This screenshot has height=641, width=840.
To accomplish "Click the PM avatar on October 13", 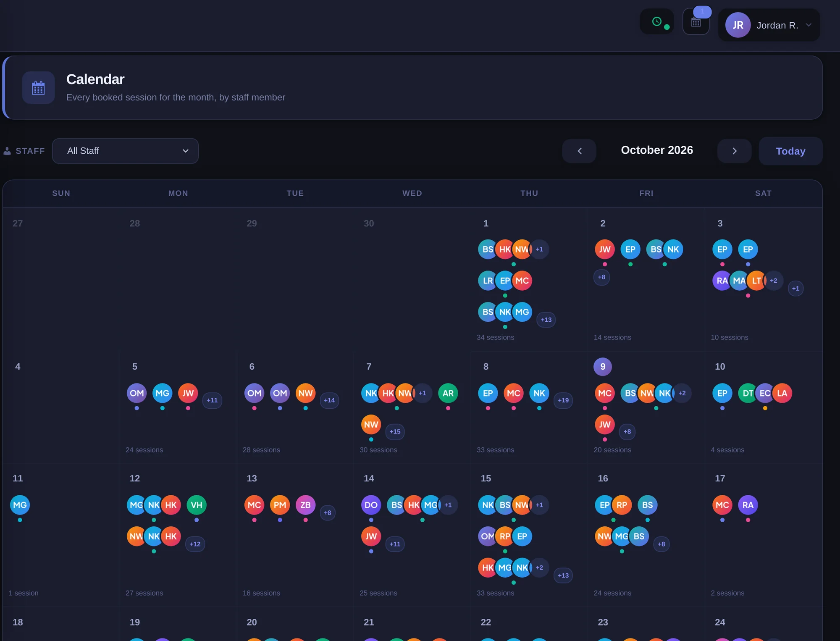I will tap(280, 505).
